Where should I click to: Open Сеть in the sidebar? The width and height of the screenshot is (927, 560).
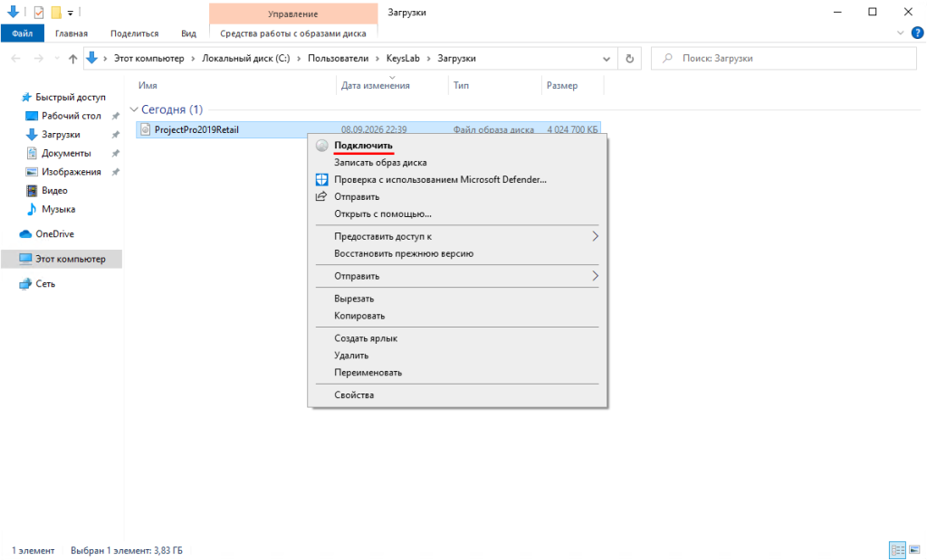click(x=45, y=283)
